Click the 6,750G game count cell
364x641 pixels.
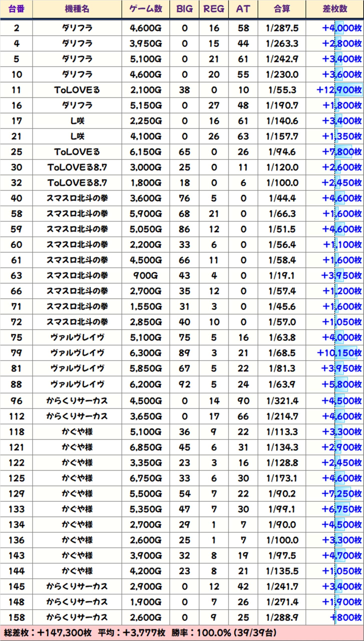[146, 478]
